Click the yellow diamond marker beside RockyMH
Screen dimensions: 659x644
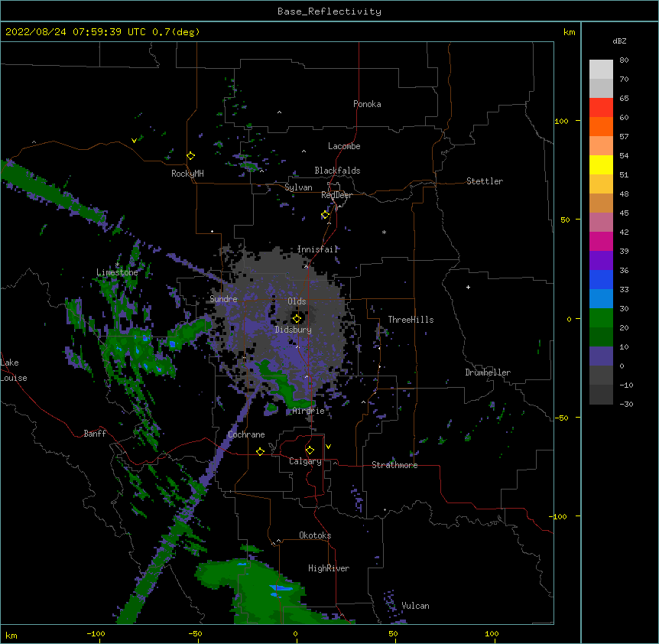[x=191, y=156]
